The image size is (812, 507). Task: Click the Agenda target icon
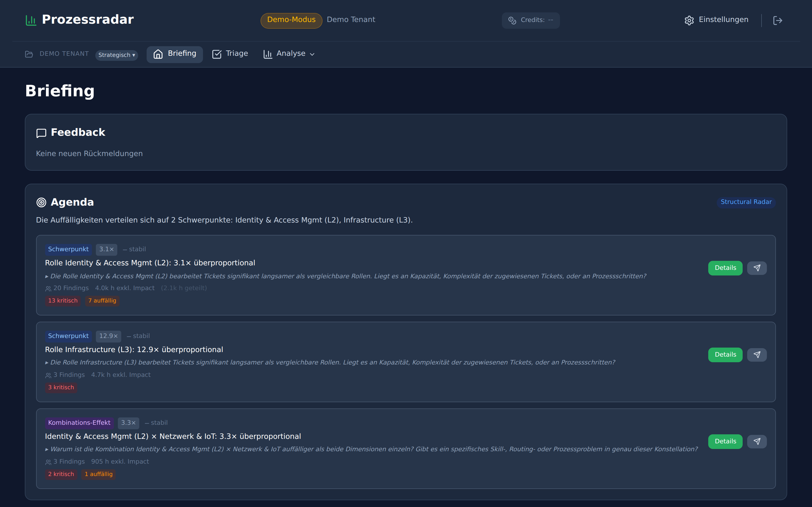41,203
